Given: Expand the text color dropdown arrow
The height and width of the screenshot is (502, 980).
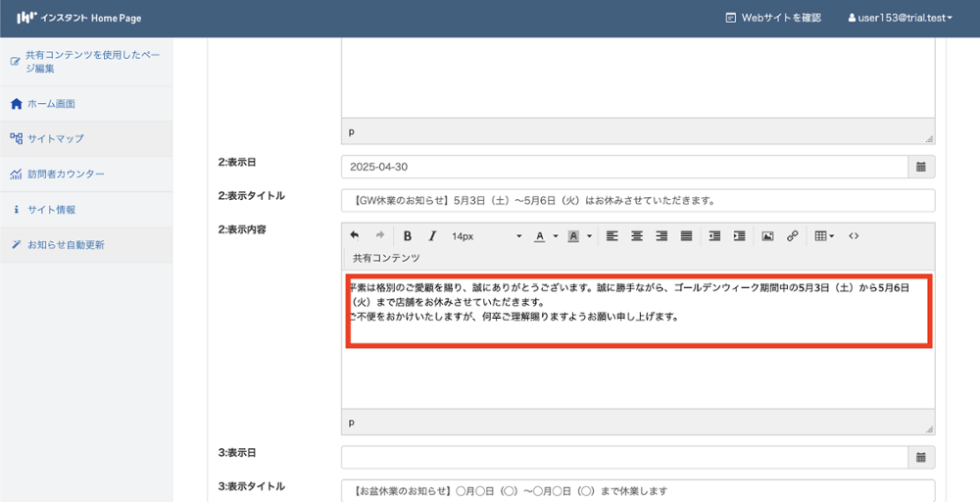Looking at the screenshot, I should coord(556,236).
